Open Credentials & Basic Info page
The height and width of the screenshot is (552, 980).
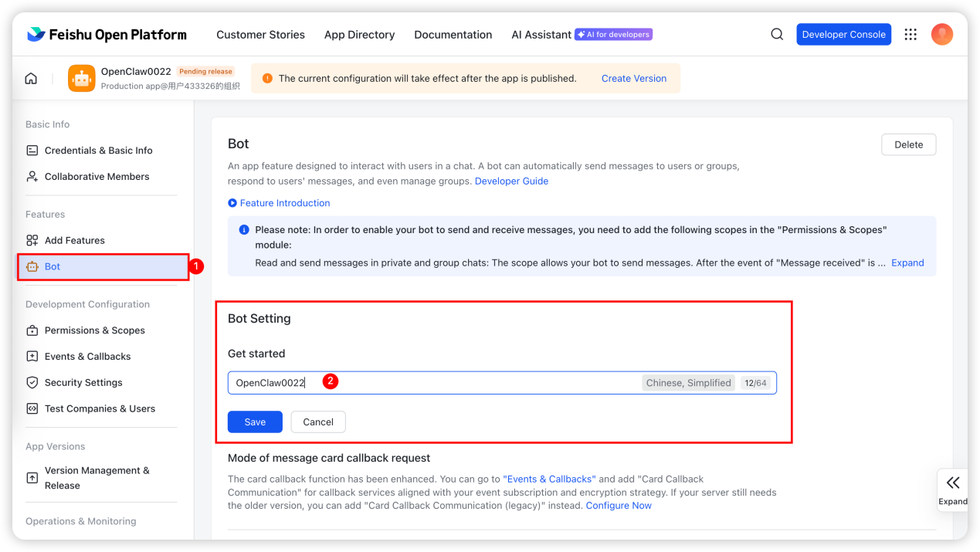click(x=98, y=151)
